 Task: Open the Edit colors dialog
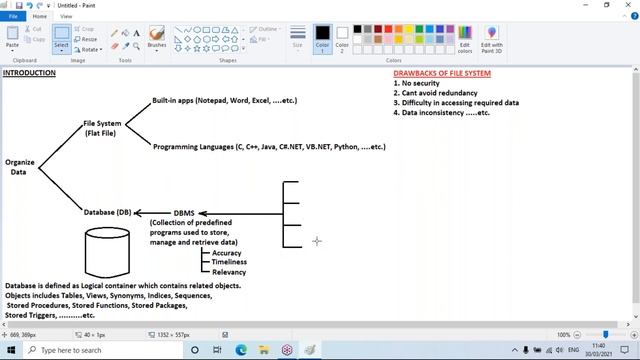coord(465,39)
